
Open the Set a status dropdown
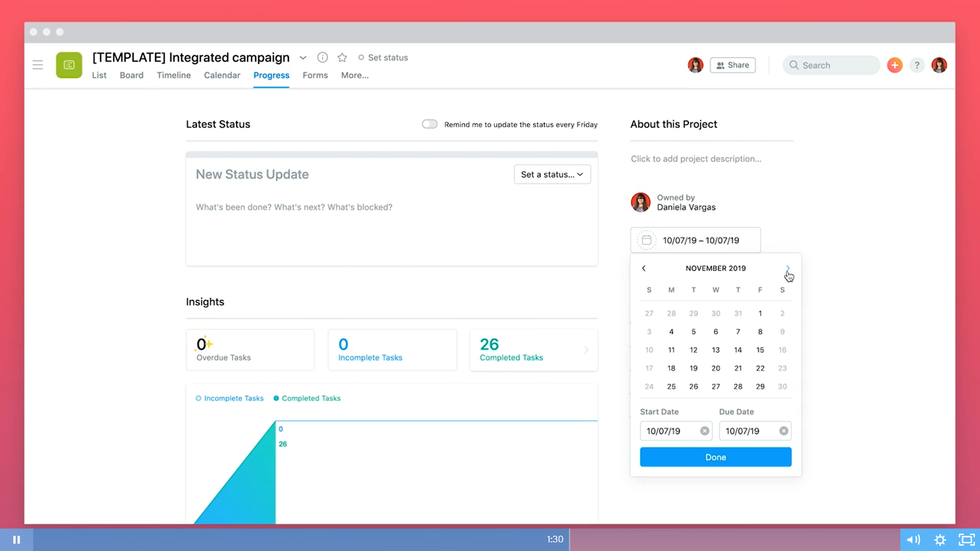coord(552,174)
